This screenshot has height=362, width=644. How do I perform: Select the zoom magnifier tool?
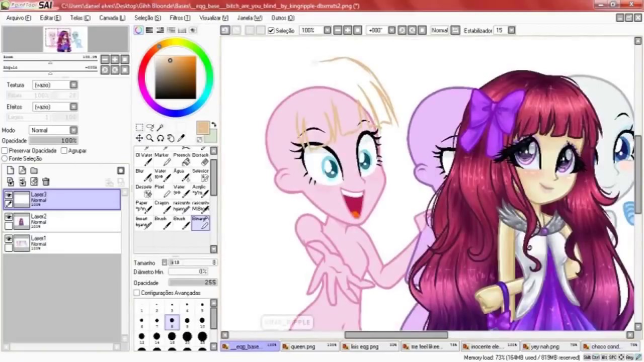149,138
